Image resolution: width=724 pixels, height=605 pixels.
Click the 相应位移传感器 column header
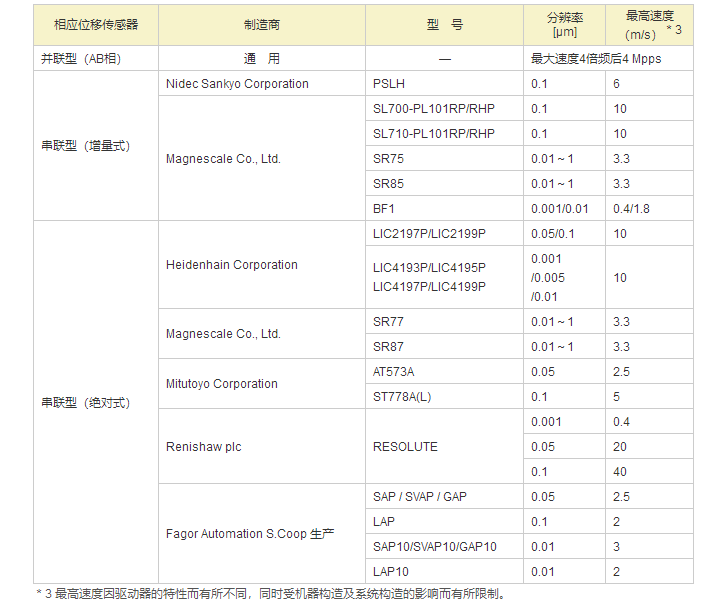click(x=96, y=25)
